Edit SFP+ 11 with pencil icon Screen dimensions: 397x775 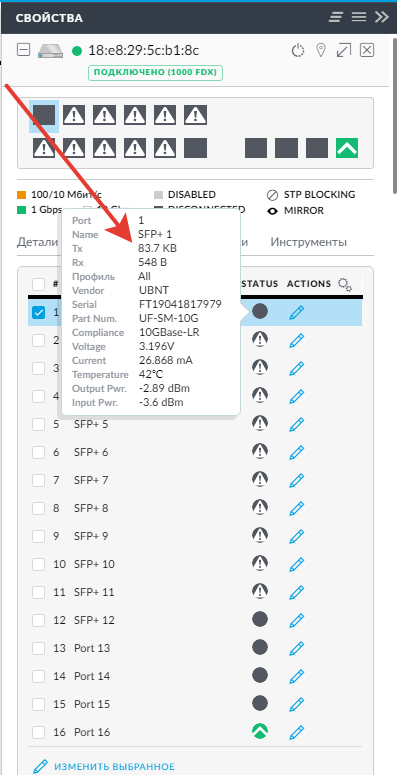coord(296,592)
